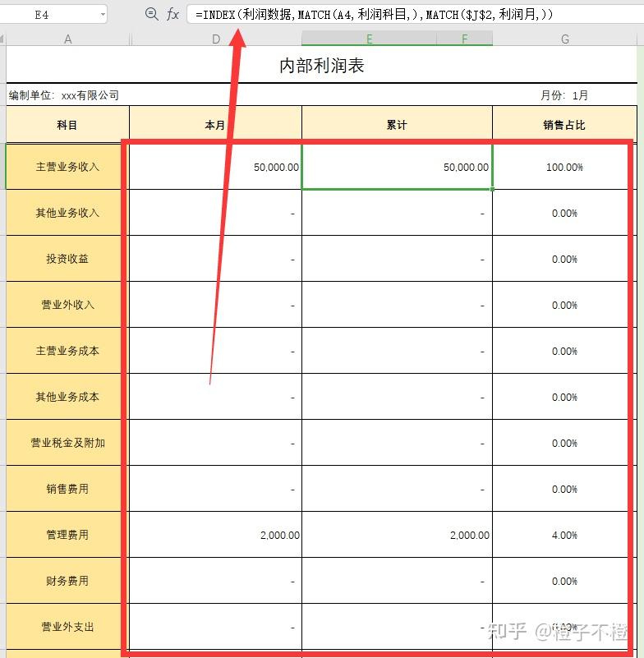Click the zoom magnifier icon beside fx
Viewport: 644px width, 658px height.
pyautogui.click(x=151, y=14)
